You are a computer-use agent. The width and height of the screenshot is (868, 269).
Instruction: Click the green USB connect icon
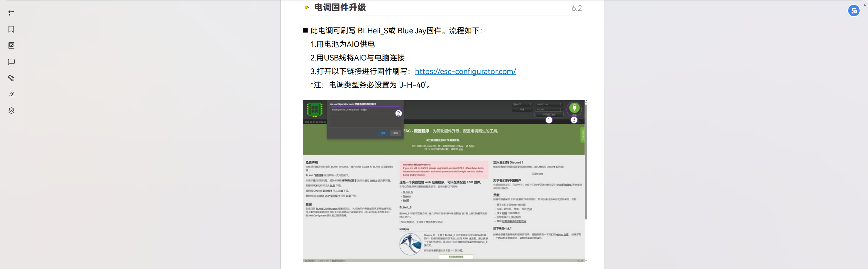coord(574,108)
